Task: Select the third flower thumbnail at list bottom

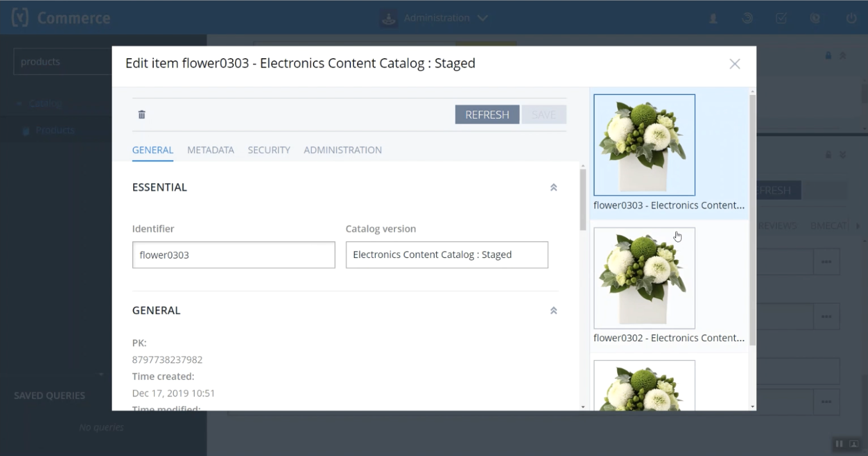Action: pyautogui.click(x=644, y=385)
